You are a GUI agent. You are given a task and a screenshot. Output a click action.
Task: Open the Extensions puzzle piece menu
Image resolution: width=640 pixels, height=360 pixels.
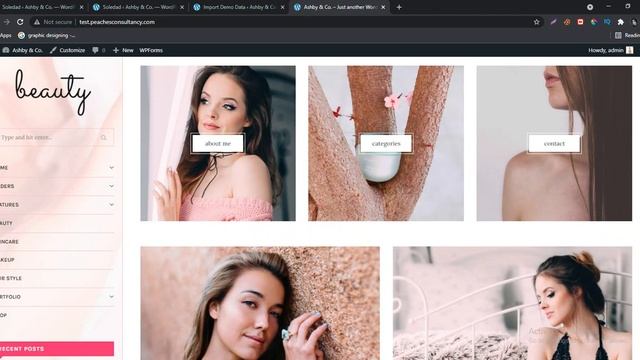(621, 22)
